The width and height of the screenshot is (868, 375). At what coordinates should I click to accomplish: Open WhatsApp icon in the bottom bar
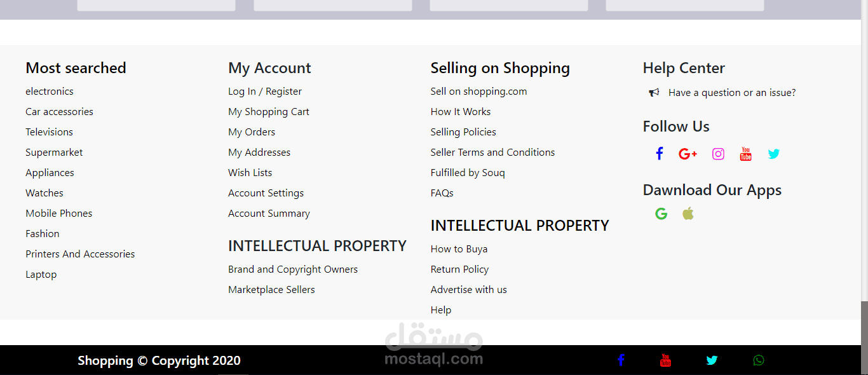tap(758, 360)
